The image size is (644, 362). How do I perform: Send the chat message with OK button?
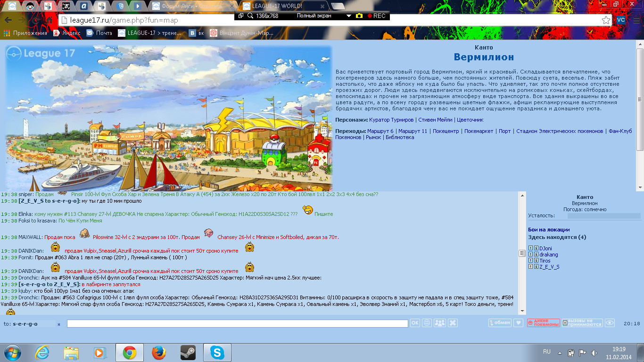click(x=415, y=323)
